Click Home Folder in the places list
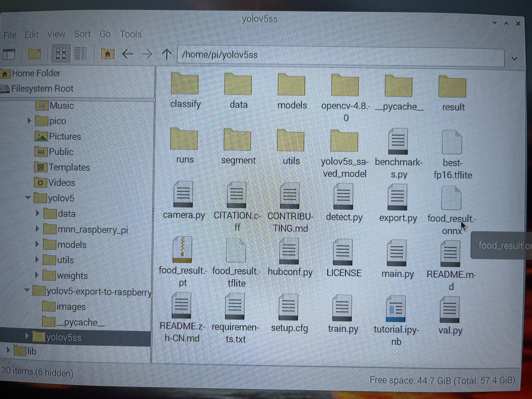Screen dimensions: 532x399 36,73
